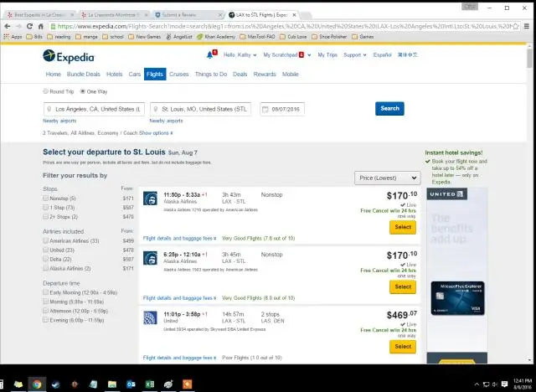Open the Apps bookmark shortcut

coord(13,37)
